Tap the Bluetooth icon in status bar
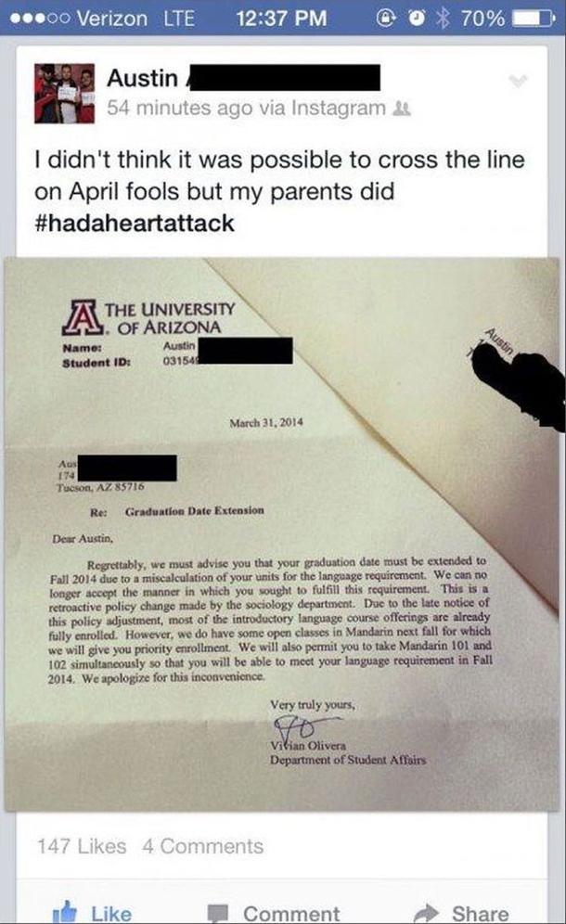The height and width of the screenshot is (924, 566). pos(443,19)
